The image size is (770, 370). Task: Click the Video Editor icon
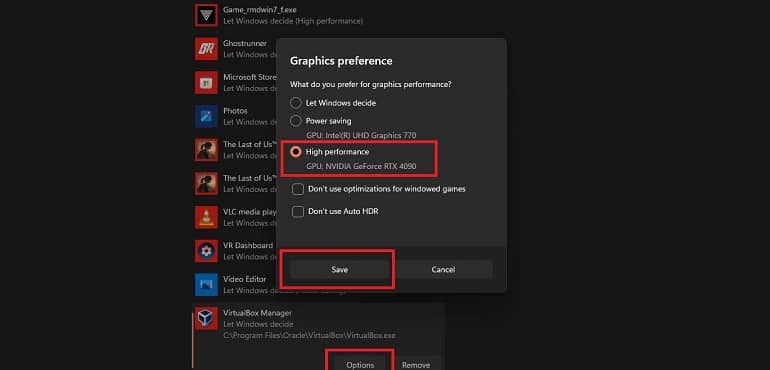pos(206,284)
